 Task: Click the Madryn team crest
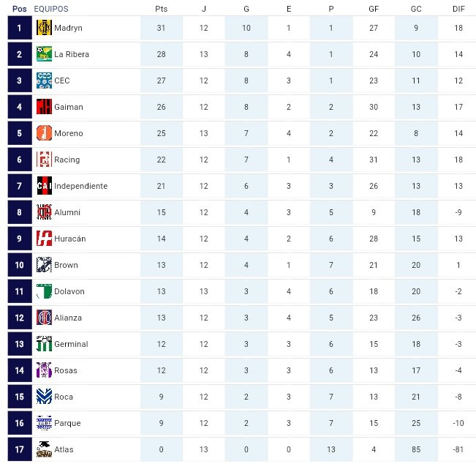point(44,28)
